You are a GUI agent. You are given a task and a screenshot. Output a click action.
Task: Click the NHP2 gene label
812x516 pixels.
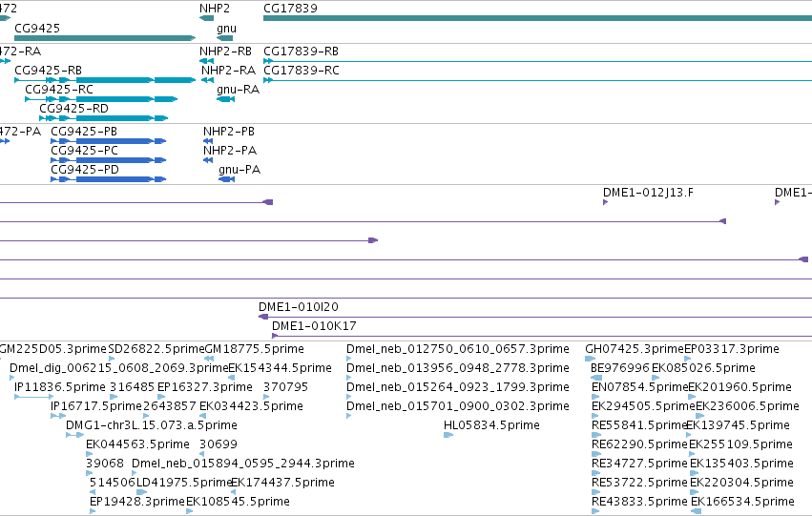point(215,9)
